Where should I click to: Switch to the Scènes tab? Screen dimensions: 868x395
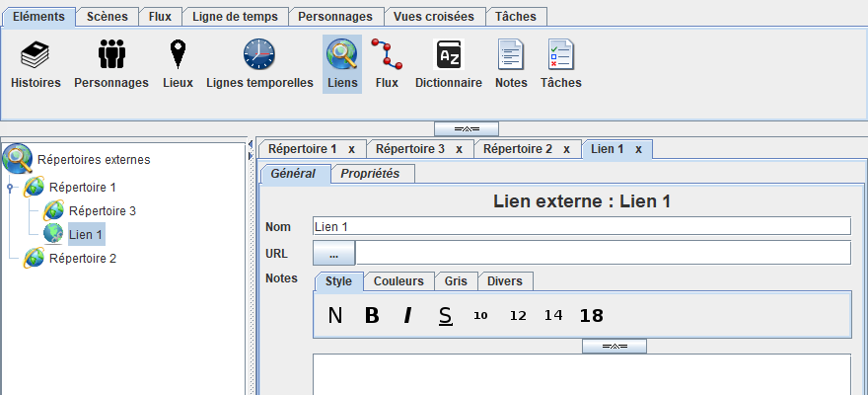click(107, 17)
